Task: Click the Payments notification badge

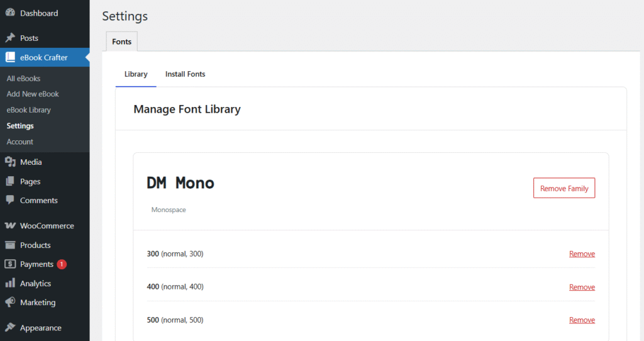Action: click(x=62, y=264)
